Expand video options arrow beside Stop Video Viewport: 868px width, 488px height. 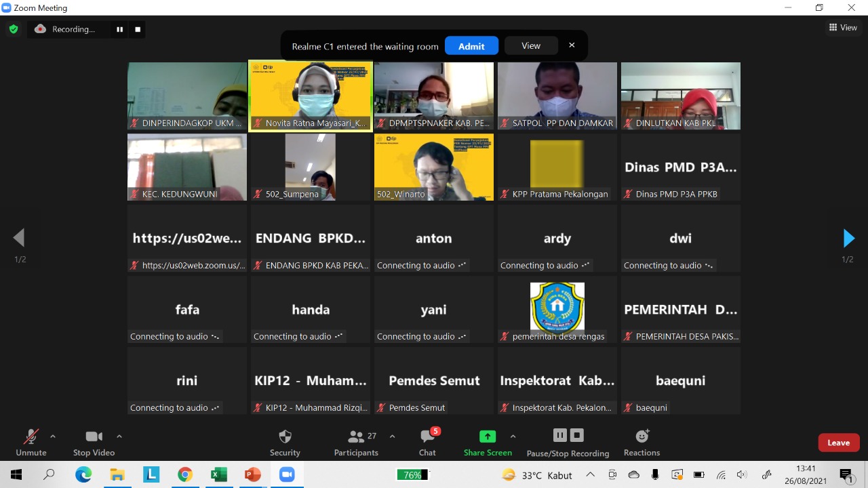tap(119, 436)
